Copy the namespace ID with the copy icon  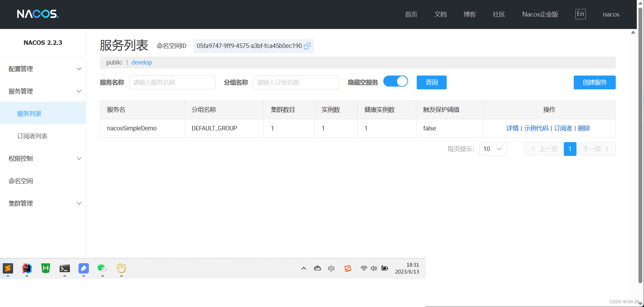(307, 46)
